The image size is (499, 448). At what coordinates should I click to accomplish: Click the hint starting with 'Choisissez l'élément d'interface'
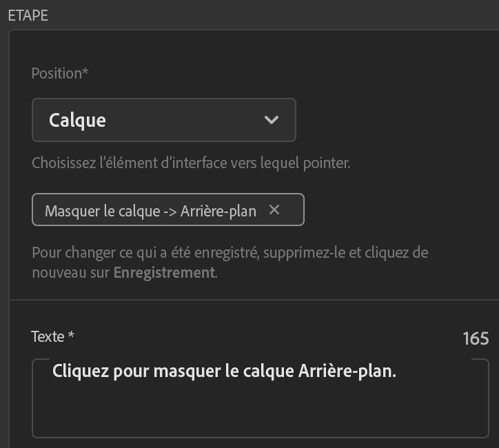point(191,163)
